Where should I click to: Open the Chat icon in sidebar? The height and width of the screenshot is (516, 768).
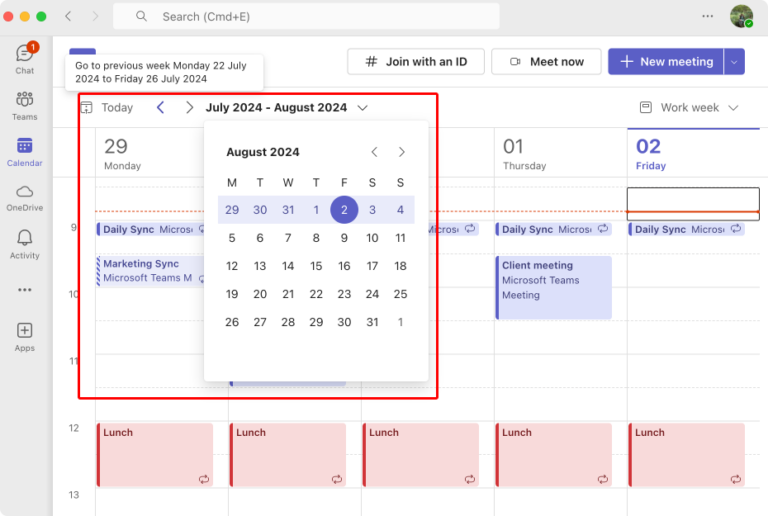(24, 54)
